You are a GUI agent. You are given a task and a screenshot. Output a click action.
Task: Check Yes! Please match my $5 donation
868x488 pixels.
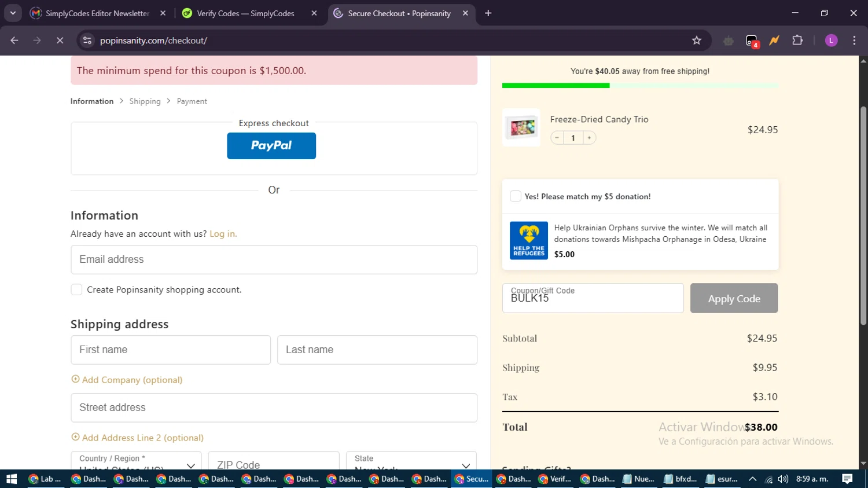pos(516,196)
